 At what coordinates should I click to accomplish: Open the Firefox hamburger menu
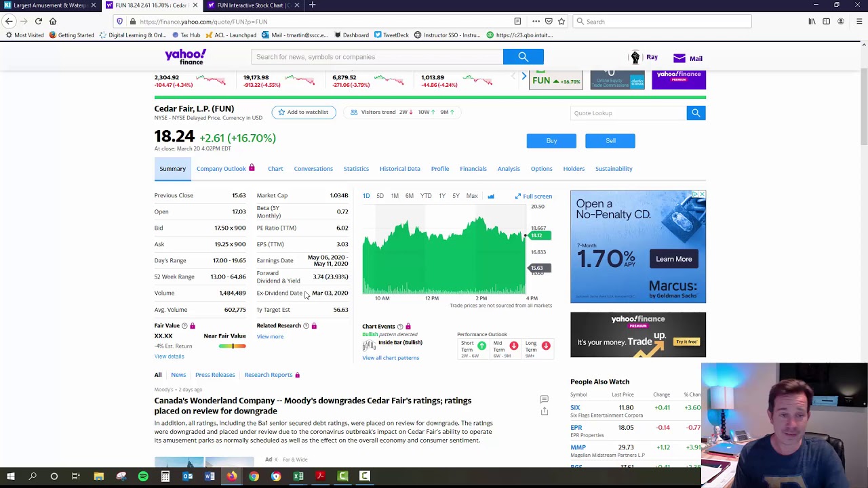859,22
